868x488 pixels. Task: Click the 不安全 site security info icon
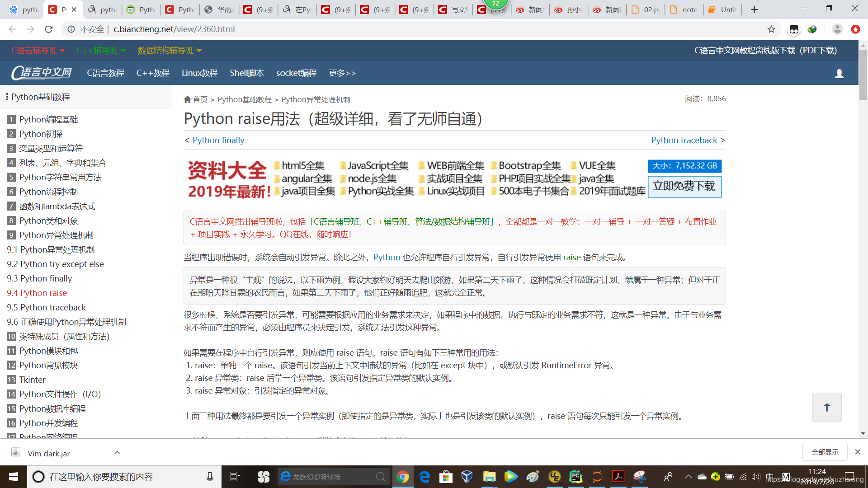coord(71,29)
